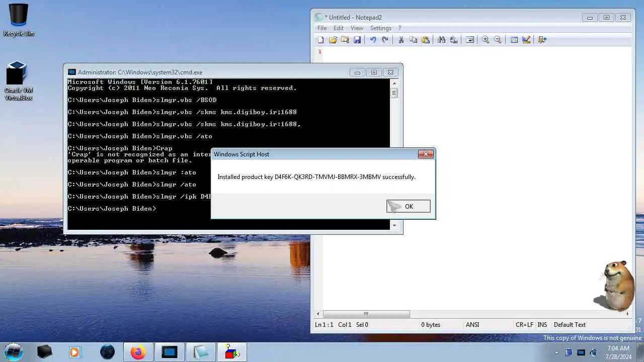Click the black box taskbar icon
This screenshot has height=362, width=644.
pyautogui.click(x=44, y=352)
